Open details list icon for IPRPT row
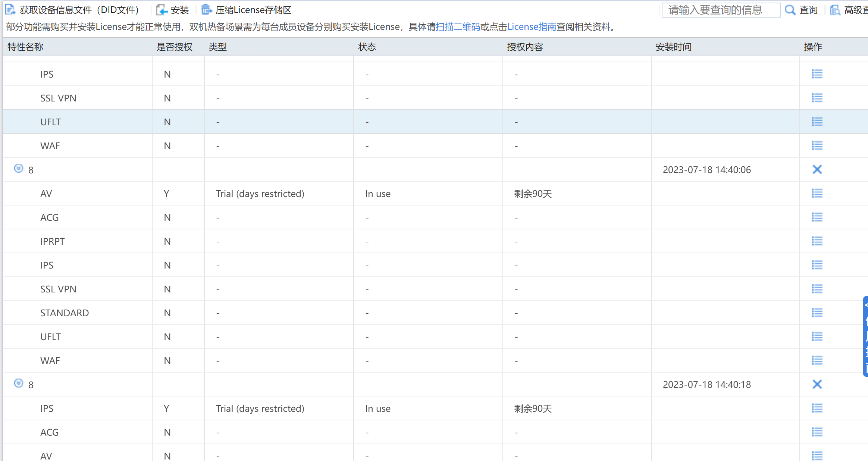This screenshot has width=868, height=461. point(817,241)
